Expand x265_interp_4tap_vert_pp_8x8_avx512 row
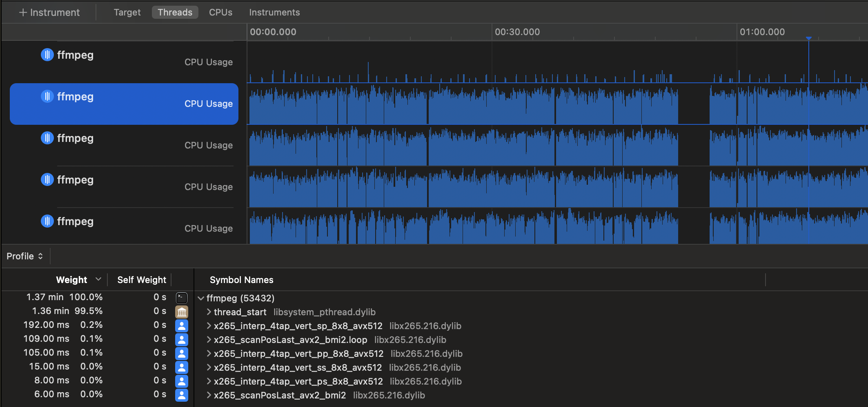 point(209,354)
